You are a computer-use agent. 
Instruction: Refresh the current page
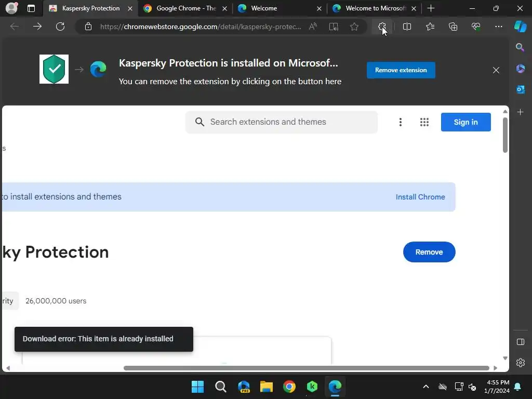[60, 26]
